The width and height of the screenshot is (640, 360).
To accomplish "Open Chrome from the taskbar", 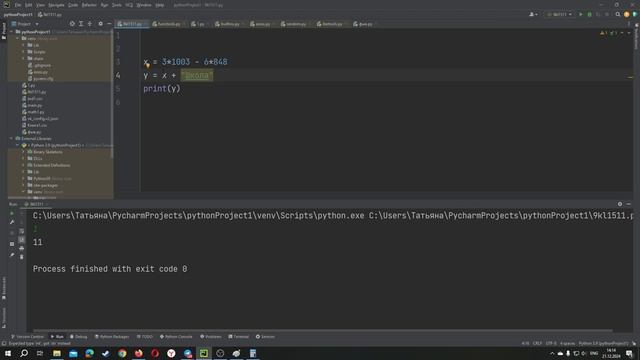I will click(x=122, y=353).
